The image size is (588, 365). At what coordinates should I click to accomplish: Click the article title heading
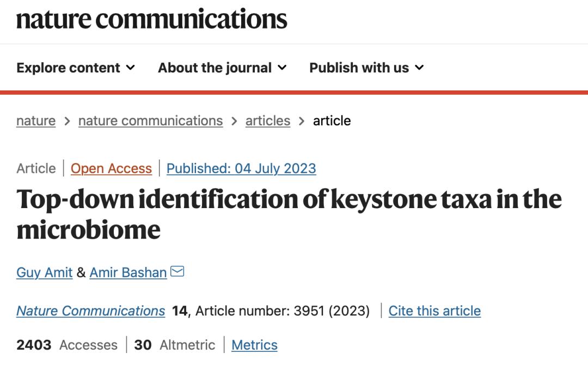click(289, 214)
